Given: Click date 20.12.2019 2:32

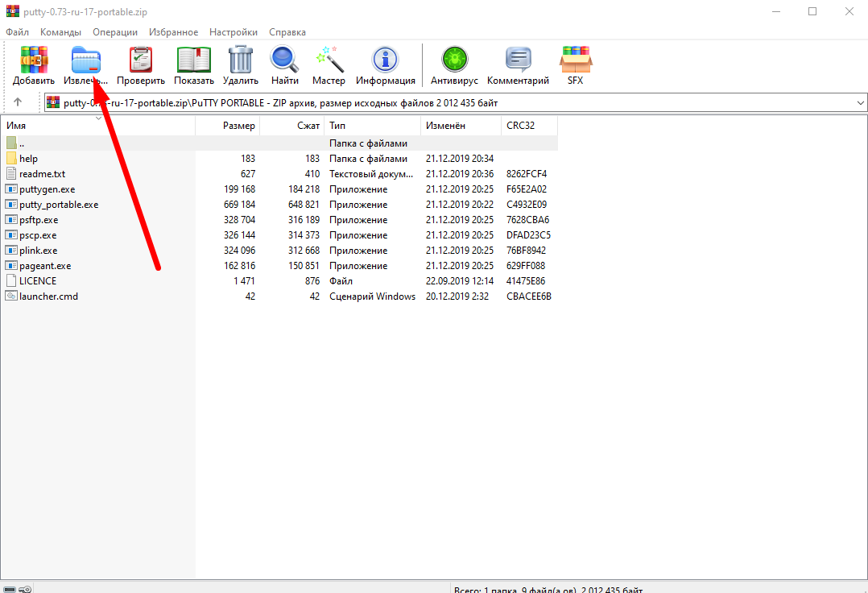Looking at the screenshot, I should point(457,296).
